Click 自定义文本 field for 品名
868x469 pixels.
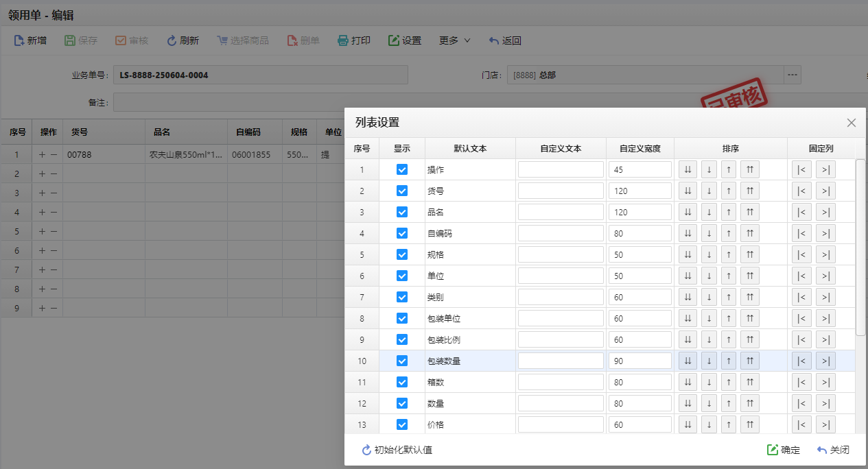(x=561, y=212)
